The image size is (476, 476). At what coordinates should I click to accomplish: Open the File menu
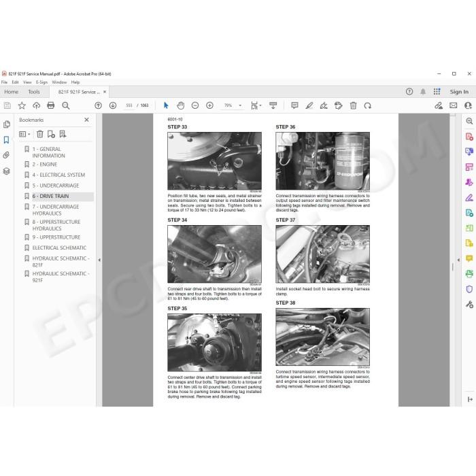click(4, 82)
